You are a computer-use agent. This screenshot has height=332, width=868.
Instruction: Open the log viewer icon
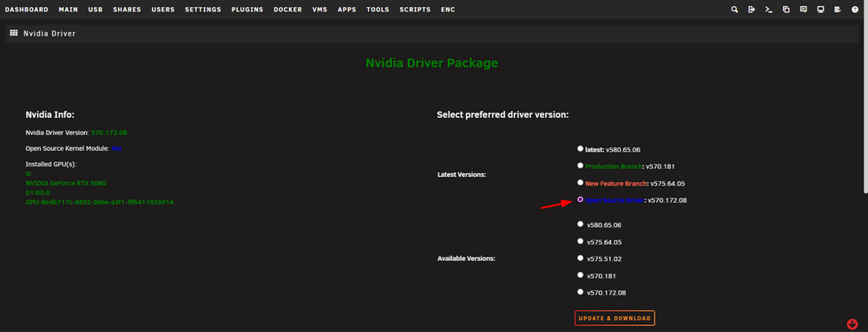click(x=838, y=10)
